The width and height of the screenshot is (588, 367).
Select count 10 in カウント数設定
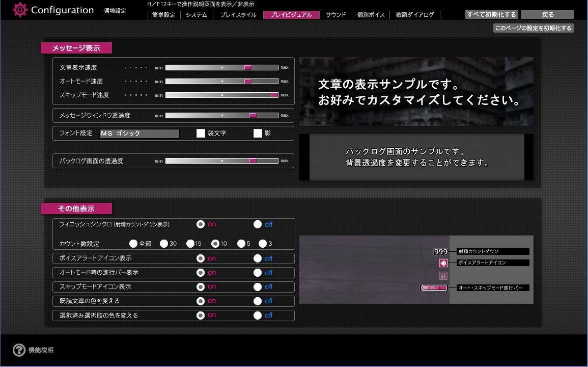(x=215, y=244)
